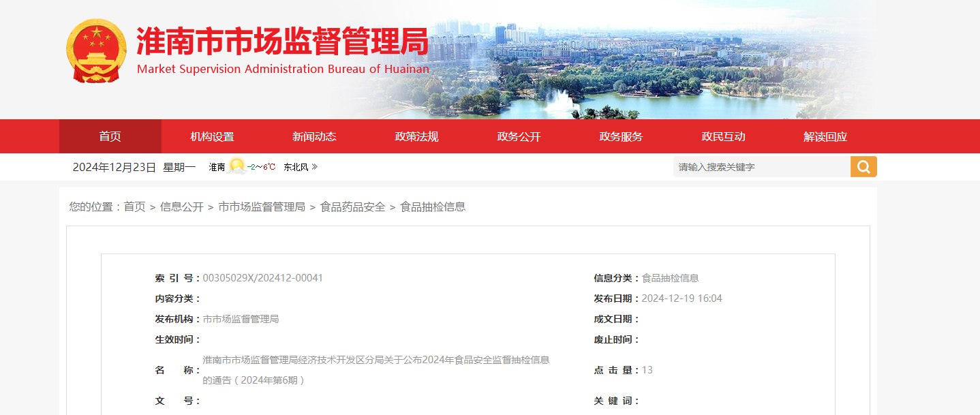
Task: Click the wind direction text 东北风
Action: click(x=296, y=167)
